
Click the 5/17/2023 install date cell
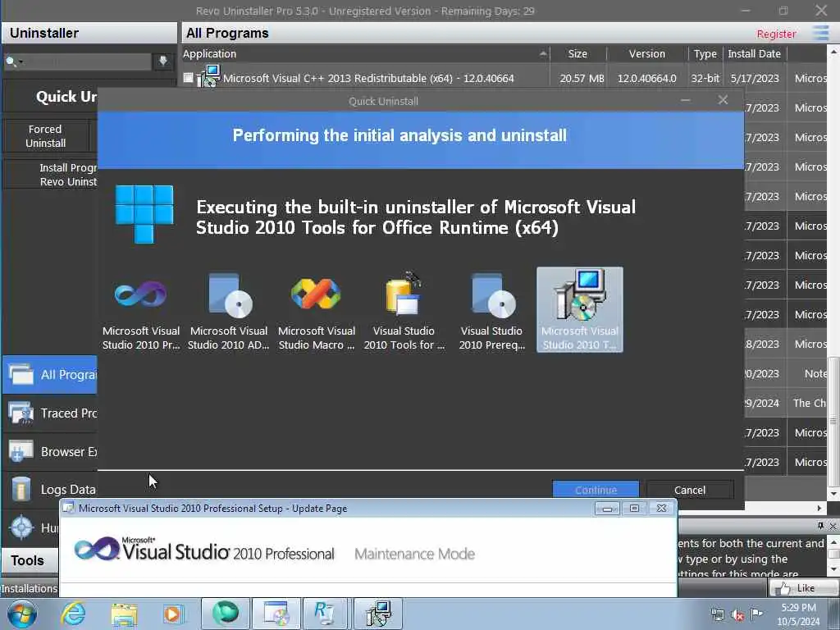[x=755, y=78]
